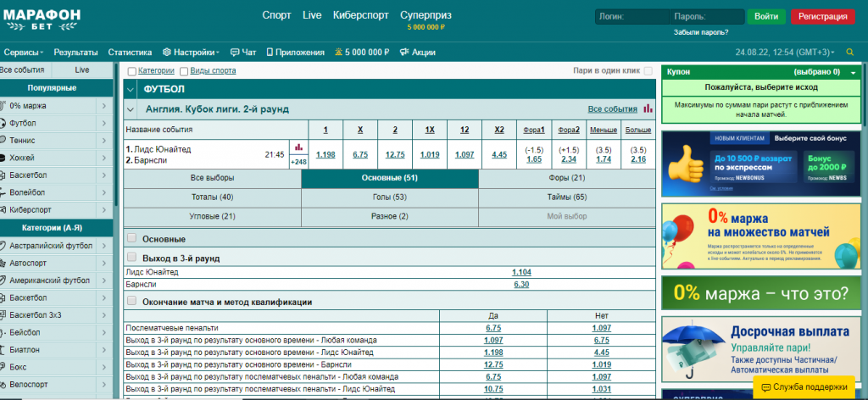
Task: Open the Настройки dropdown menu
Action: click(x=191, y=53)
